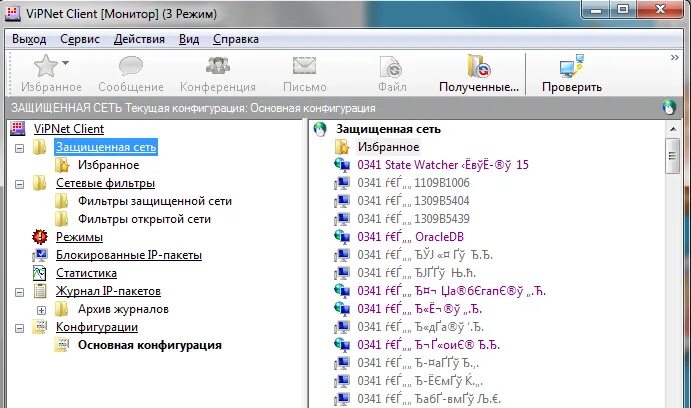Select Сетевые фильтры in the tree
The width and height of the screenshot is (691, 408).
pos(105,183)
